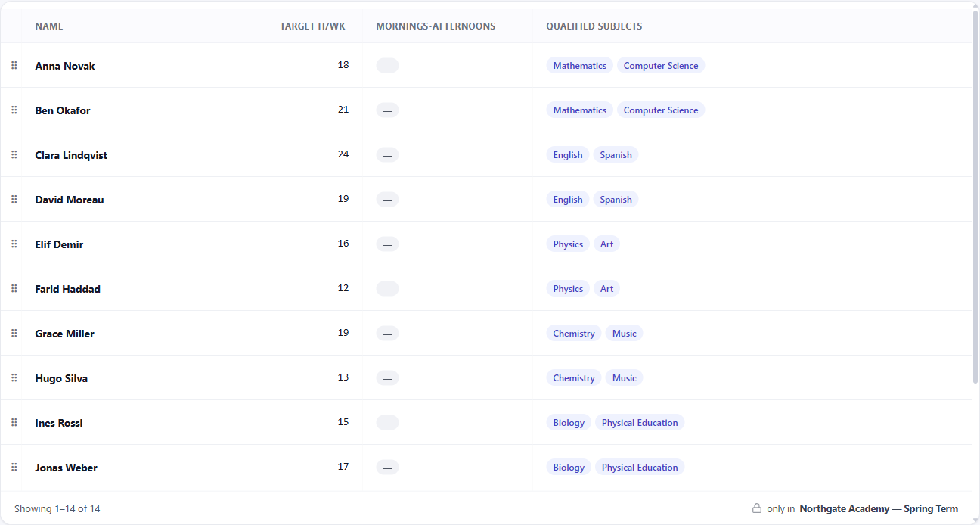Click Farid Haddad's Art tag

pos(606,289)
